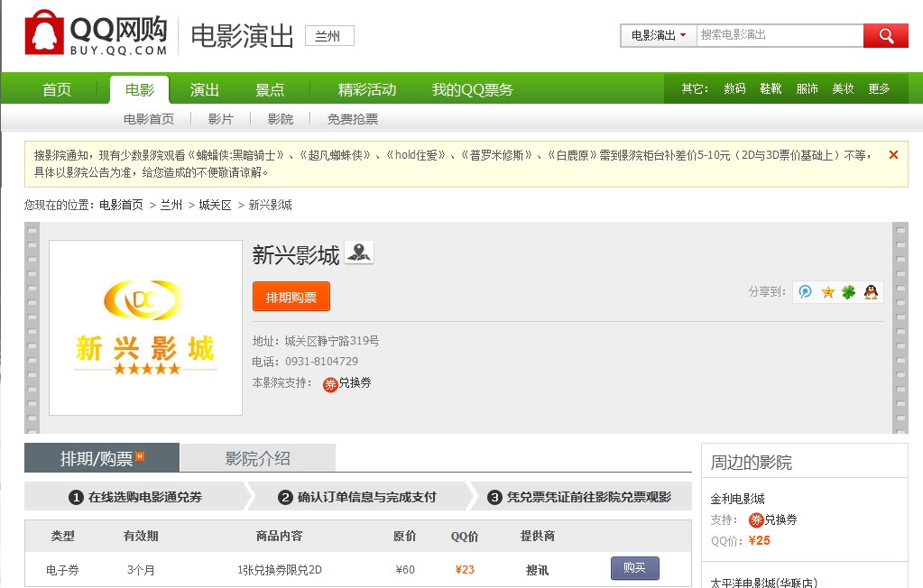Screen dimensions: 923x588
Task: Click the 兑换券 coupon icon under 本影院支持
Action: coord(330,384)
